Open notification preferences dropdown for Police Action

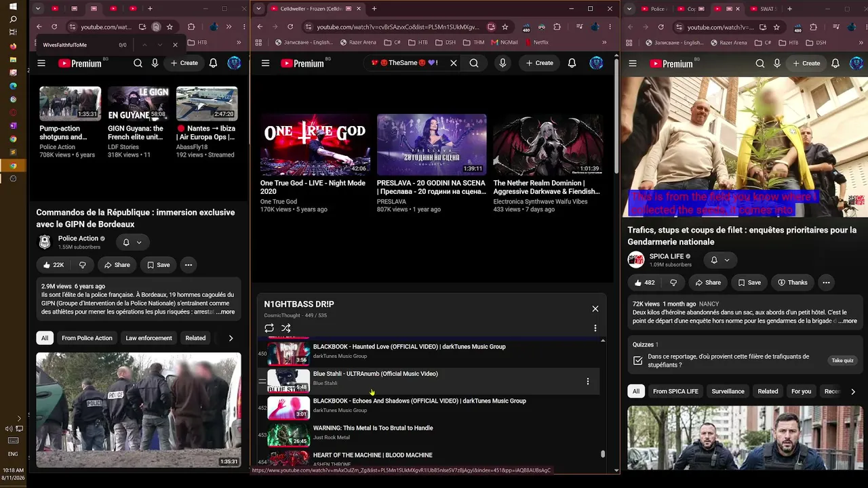coord(132,242)
